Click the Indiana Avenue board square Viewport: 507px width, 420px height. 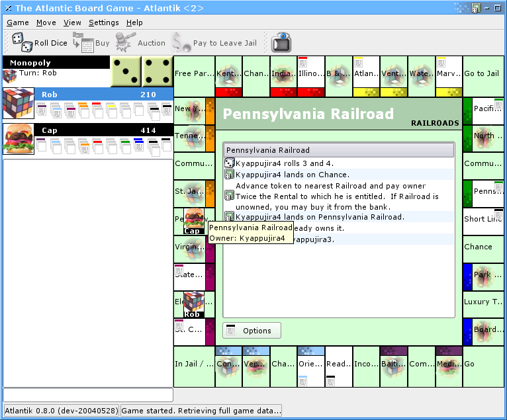(283, 76)
